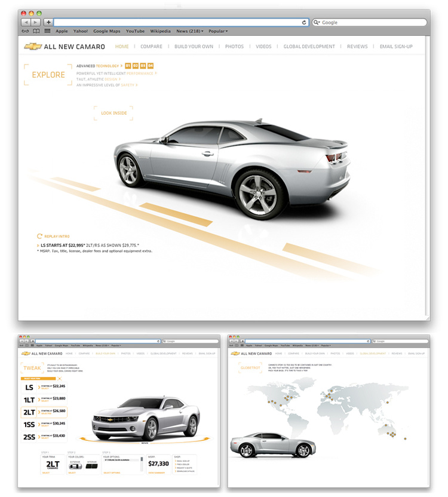Click the resize grip of the main window

pos(427,318)
